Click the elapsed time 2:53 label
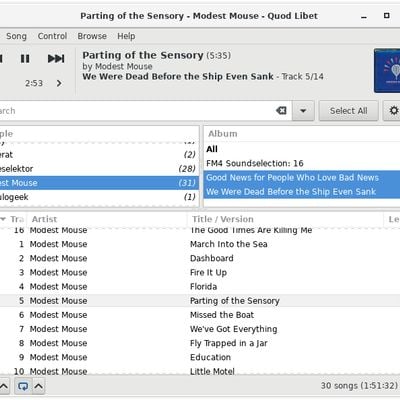This screenshot has height=400, width=400. tap(34, 83)
